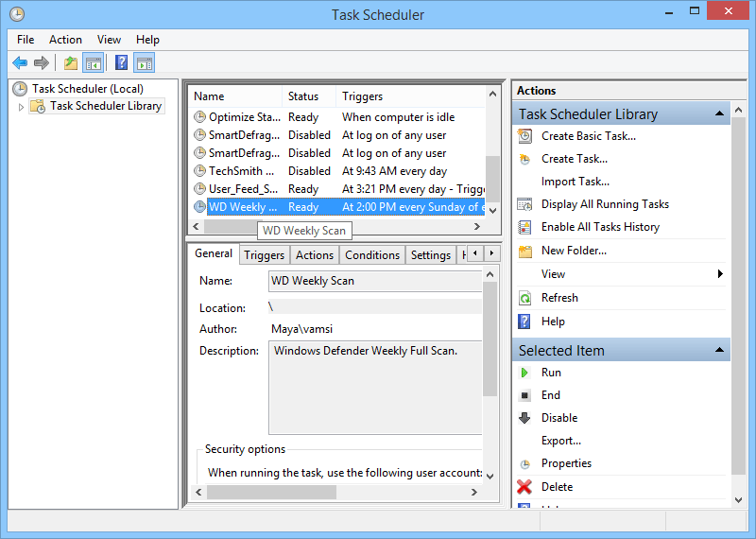Click Properties in Selected Item actions
The image size is (756, 539).
pos(566,463)
